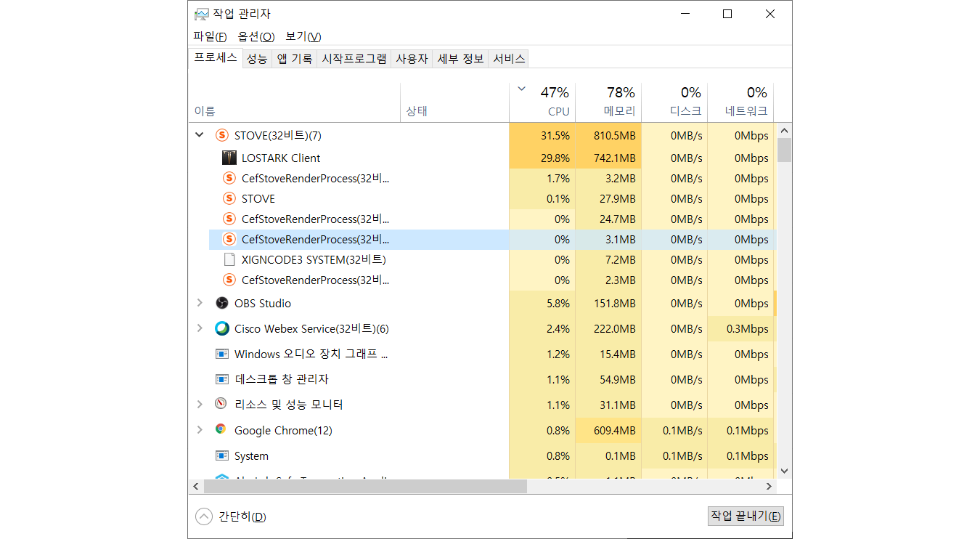Click icon of highlighted CefStoveRenderProcess 3.1MB
Screen dimensions: 980x539
(229, 239)
